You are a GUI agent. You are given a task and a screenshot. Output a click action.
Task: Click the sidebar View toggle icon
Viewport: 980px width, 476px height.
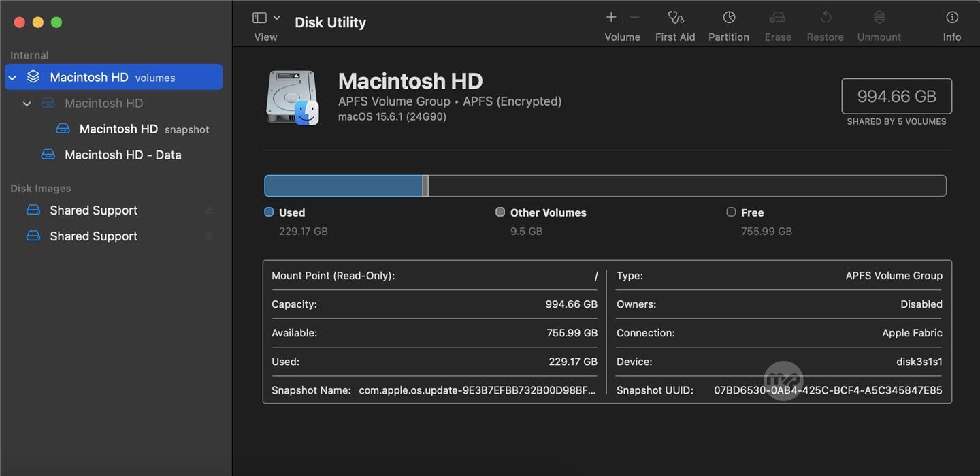[x=259, y=18]
